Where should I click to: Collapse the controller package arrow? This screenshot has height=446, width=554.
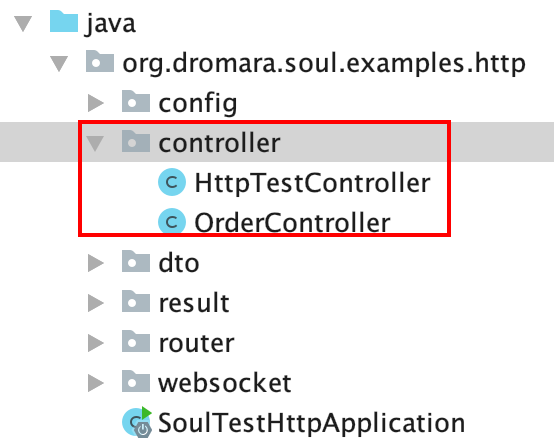(x=95, y=143)
